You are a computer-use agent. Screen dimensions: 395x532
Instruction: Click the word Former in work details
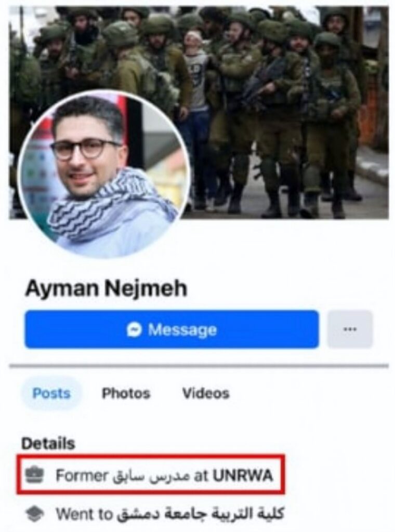click(82, 476)
